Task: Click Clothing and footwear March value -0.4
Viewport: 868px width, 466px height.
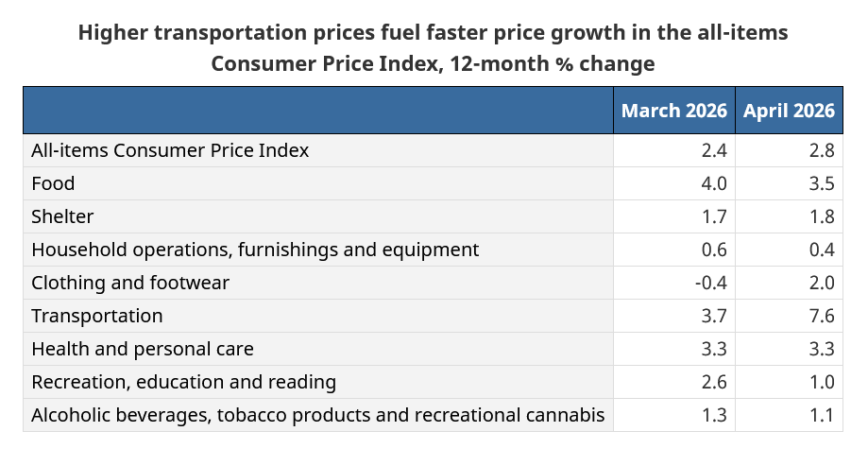Action: coord(711,283)
